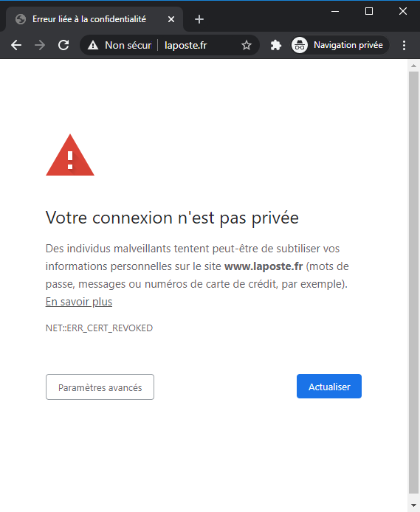Minimize the browser window
420x512 pixels.
click(x=335, y=11)
